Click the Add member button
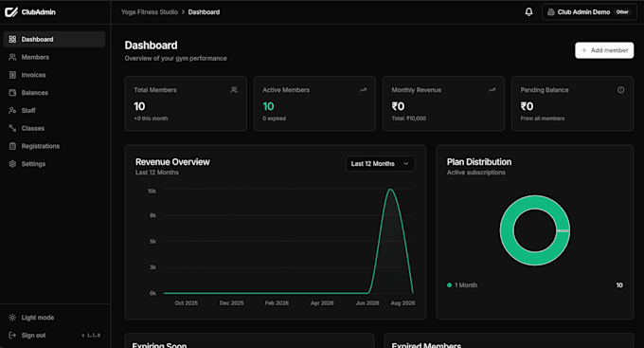The image size is (644, 348). pos(604,50)
